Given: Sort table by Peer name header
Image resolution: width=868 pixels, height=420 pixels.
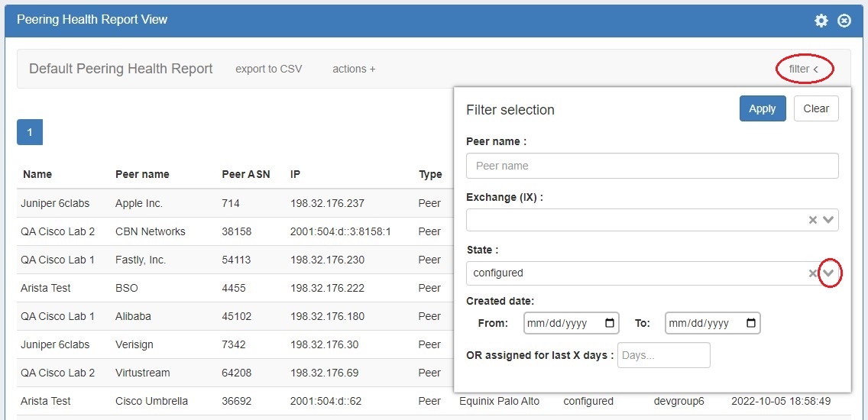Looking at the screenshot, I should (x=142, y=174).
